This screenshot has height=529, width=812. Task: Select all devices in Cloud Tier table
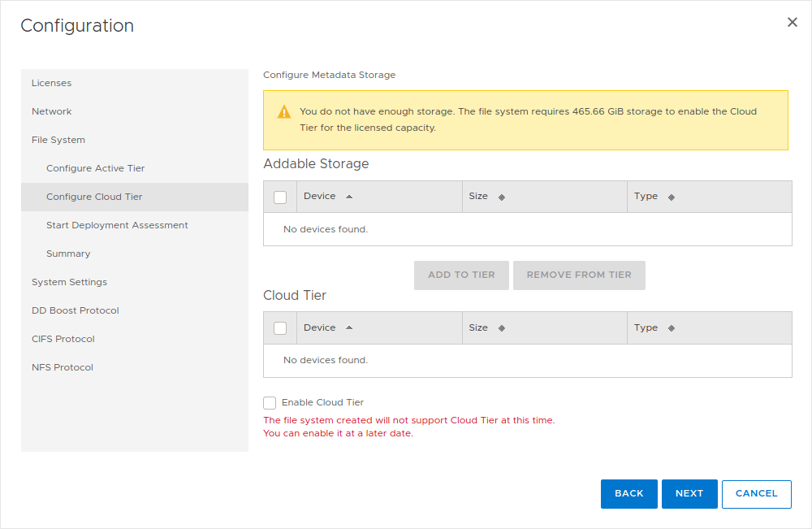[279, 327]
